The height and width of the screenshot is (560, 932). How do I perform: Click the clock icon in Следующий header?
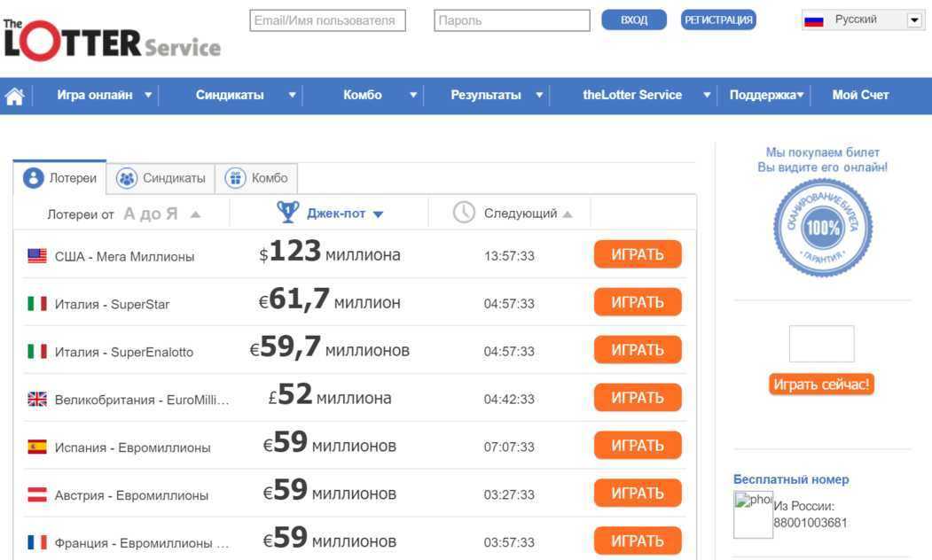point(464,212)
